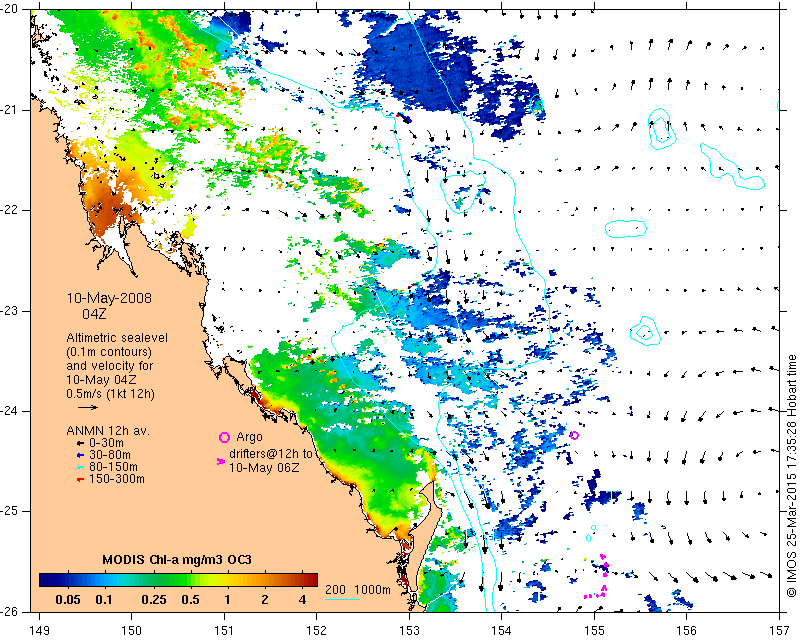800x640 pixels.
Task: Click the 'drifters@12h to' text
Action: point(270,454)
